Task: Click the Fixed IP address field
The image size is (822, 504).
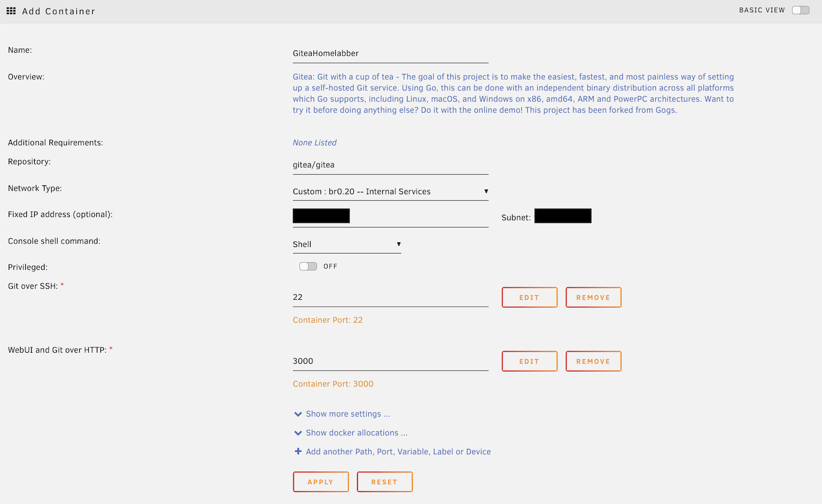Action: pos(390,217)
